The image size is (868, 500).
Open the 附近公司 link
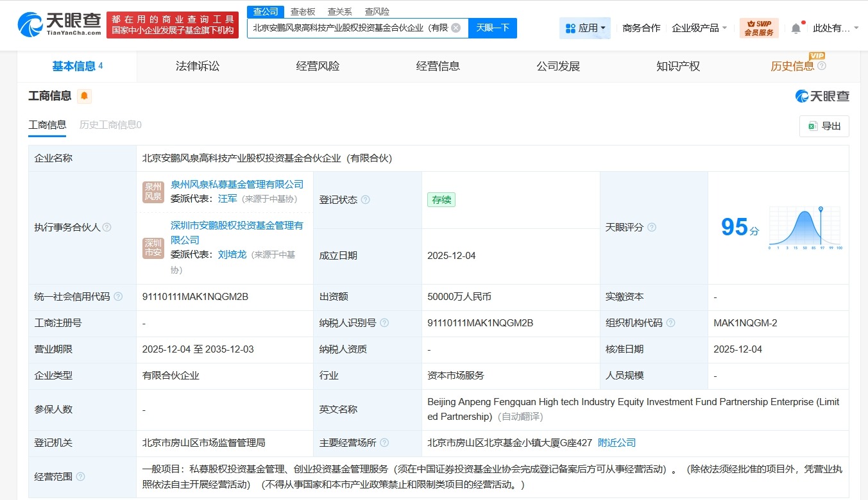tap(617, 442)
